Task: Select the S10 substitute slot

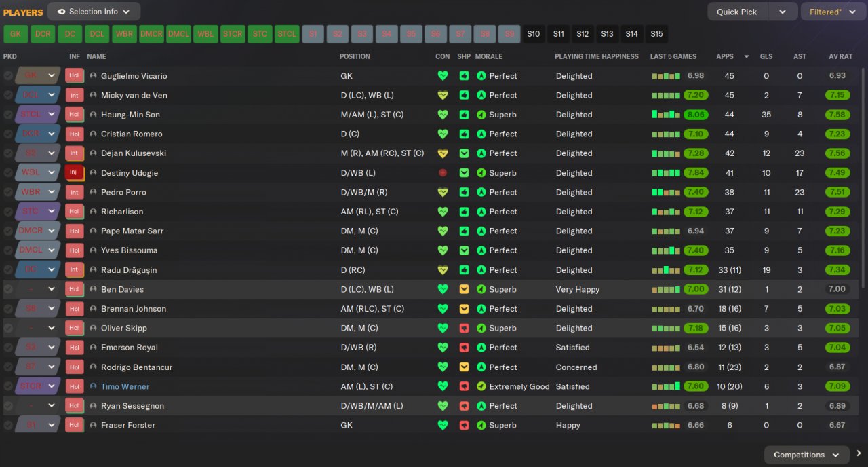Action: coord(534,34)
